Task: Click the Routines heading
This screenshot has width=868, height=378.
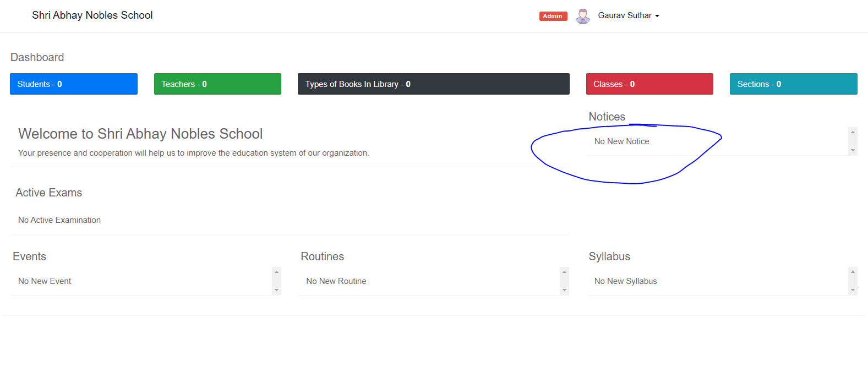Action: pyautogui.click(x=323, y=256)
